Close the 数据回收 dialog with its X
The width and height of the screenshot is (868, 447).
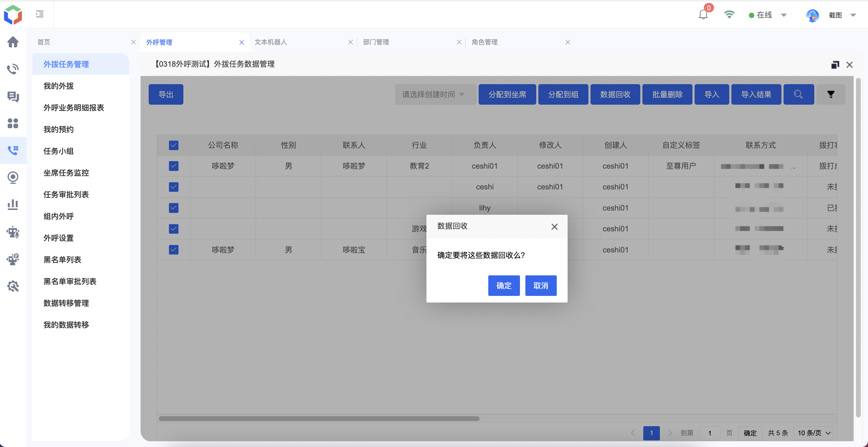tap(554, 227)
